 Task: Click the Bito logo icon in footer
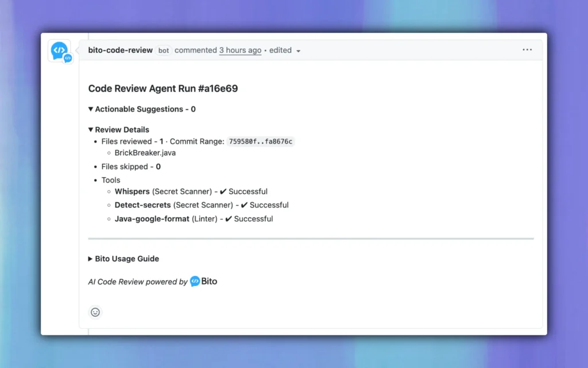click(195, 282)
